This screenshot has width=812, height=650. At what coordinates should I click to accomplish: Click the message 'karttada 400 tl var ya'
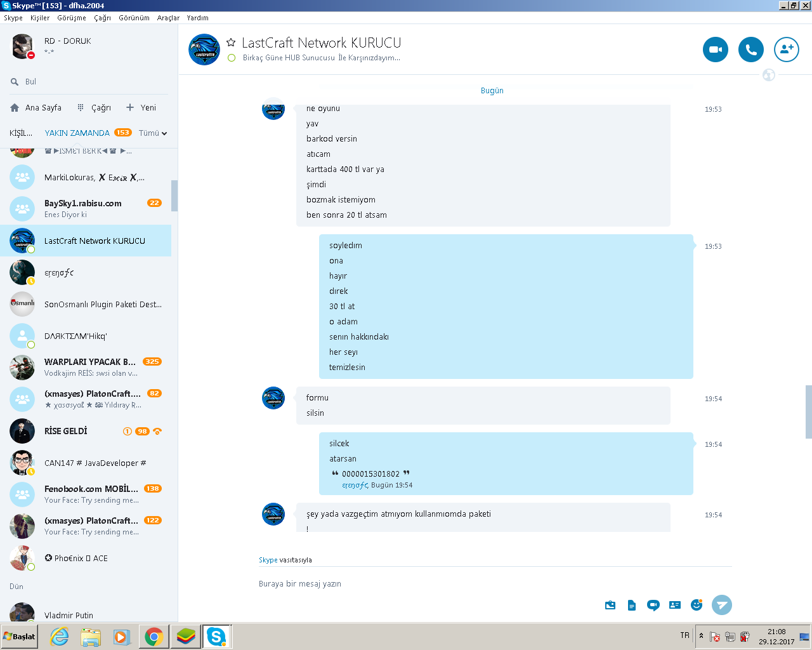point(345,169)
